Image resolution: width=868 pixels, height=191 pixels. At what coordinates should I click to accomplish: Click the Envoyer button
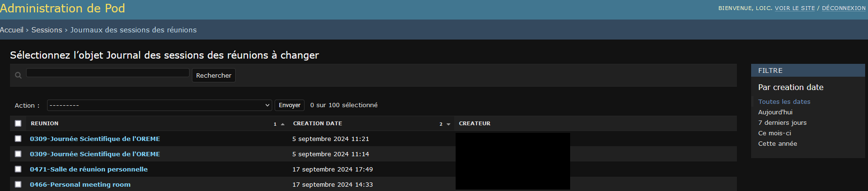[x=289, y=105]
